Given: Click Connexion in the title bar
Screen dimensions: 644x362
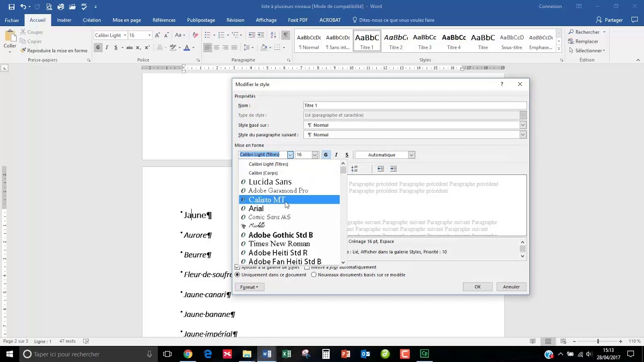Looking at the screenshot, I should pyautogui.click(x=550, y=7).
